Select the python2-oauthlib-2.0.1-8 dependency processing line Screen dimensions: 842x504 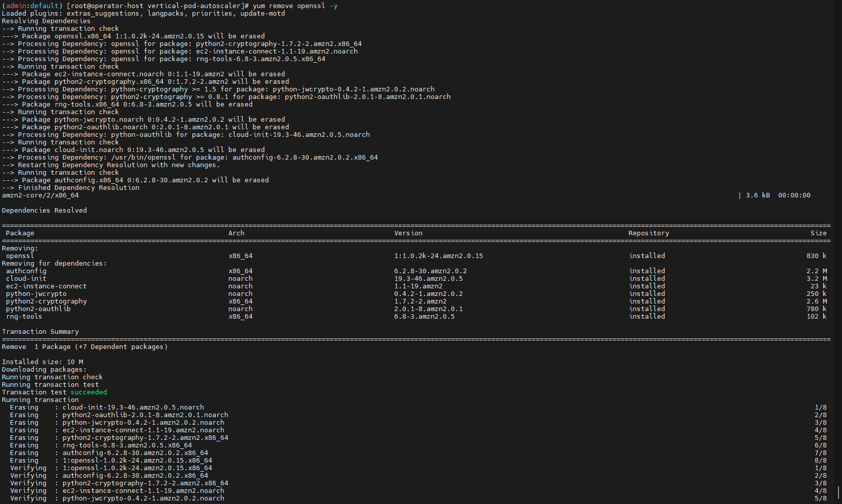[x=226, y=97]
